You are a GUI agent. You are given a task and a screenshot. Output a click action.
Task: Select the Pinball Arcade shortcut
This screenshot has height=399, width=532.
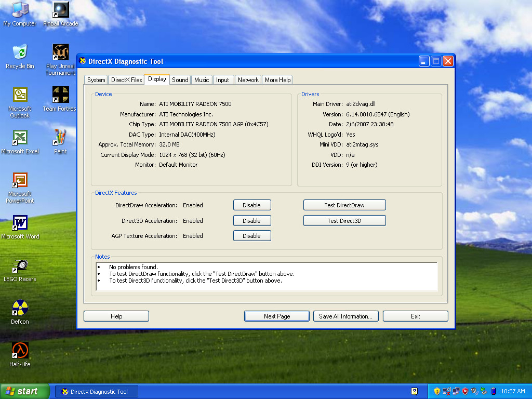[x=60, y=14]
